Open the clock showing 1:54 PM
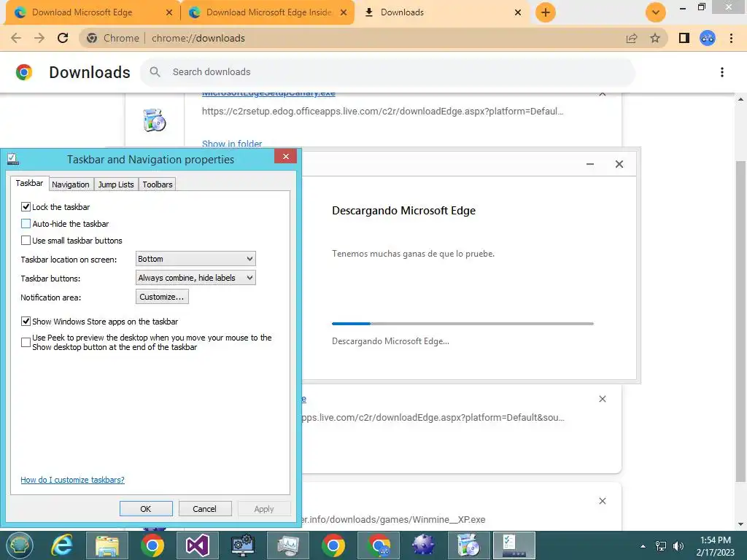This screenshot has width=747, height=560. coord(716,546)
